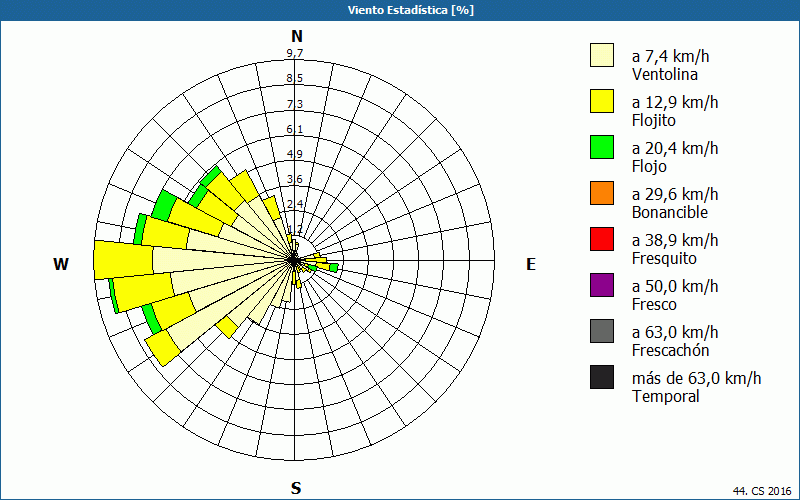Select the S compass label
Viewport: 800px width, 500px height.
tap(296, 488)
